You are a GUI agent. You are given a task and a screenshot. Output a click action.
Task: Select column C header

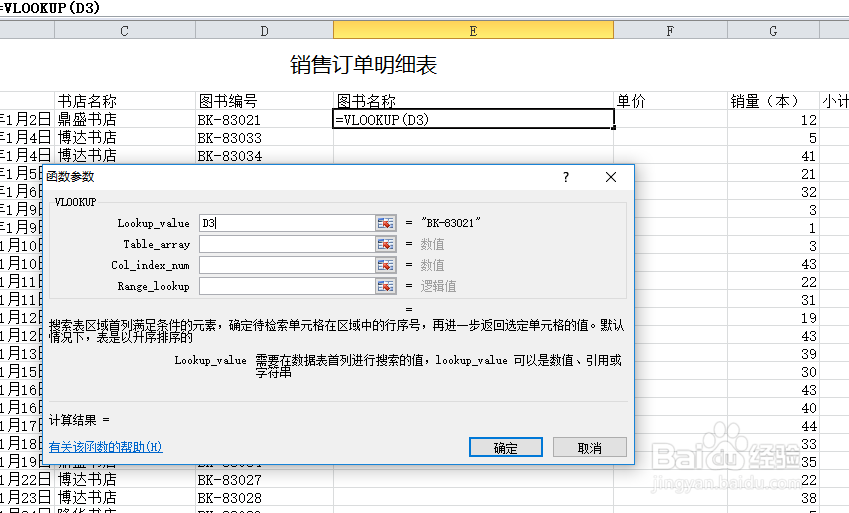[125, 31]
